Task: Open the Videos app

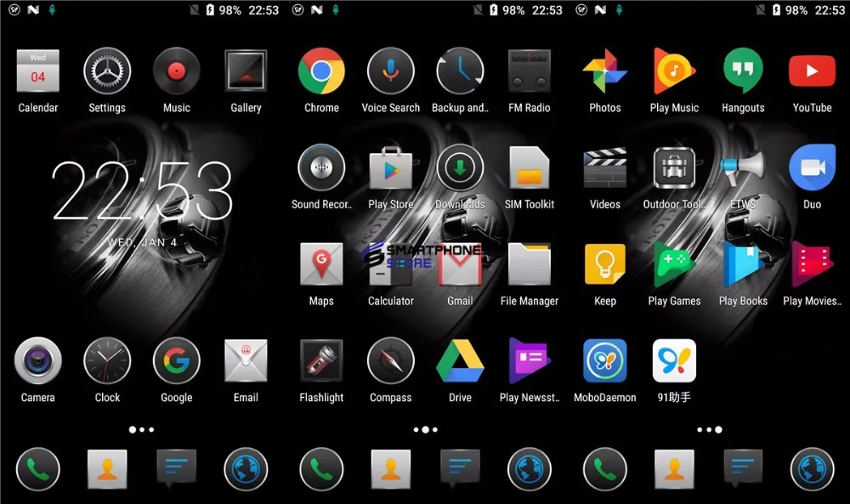Action: [605, 167]
